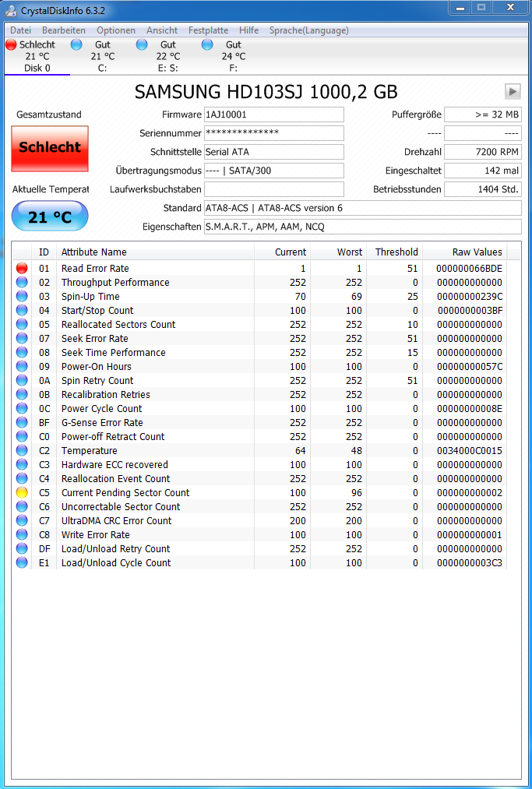Click blue status icon of Recalibration Retries

(22, 394)
